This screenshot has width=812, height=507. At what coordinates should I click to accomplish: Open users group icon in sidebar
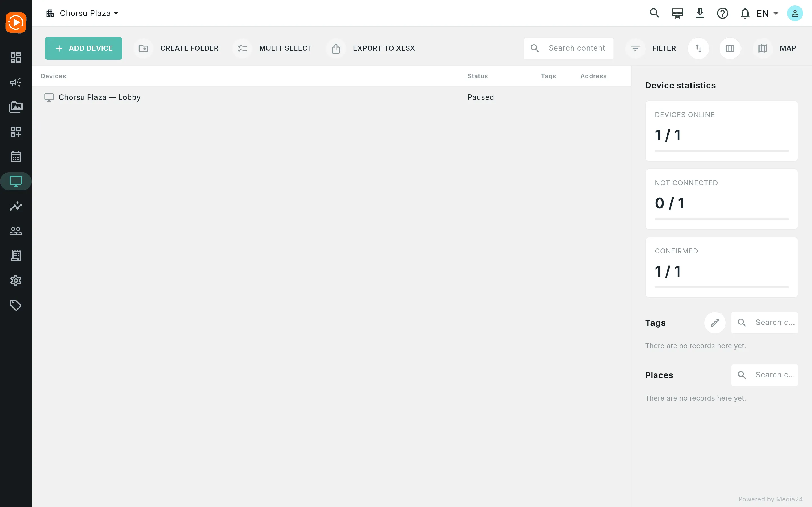16,231
